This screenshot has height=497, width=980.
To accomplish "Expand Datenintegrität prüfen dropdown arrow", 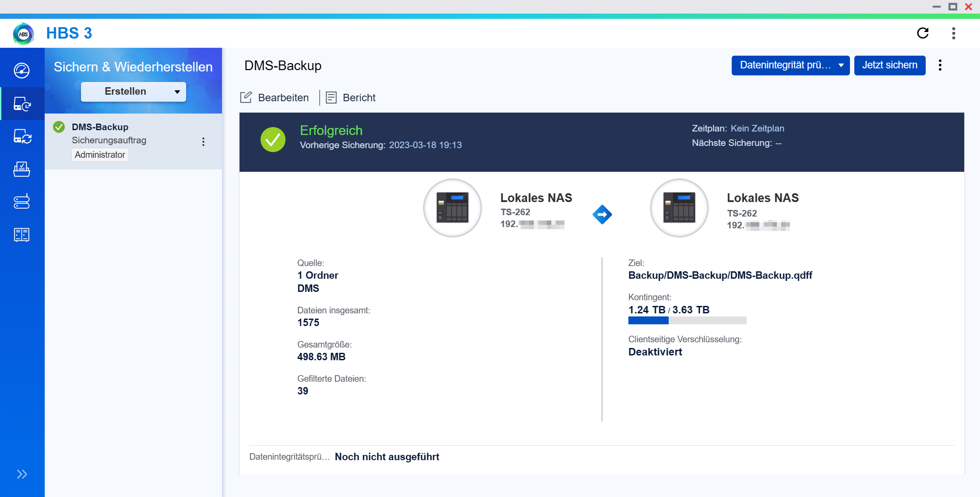I will 841,66.
